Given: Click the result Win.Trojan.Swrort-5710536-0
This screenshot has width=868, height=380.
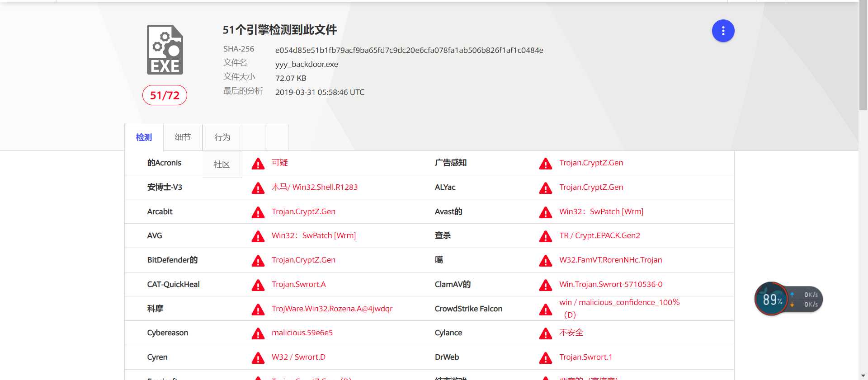Looking at the screenshot, I should (x=611, y=284).
